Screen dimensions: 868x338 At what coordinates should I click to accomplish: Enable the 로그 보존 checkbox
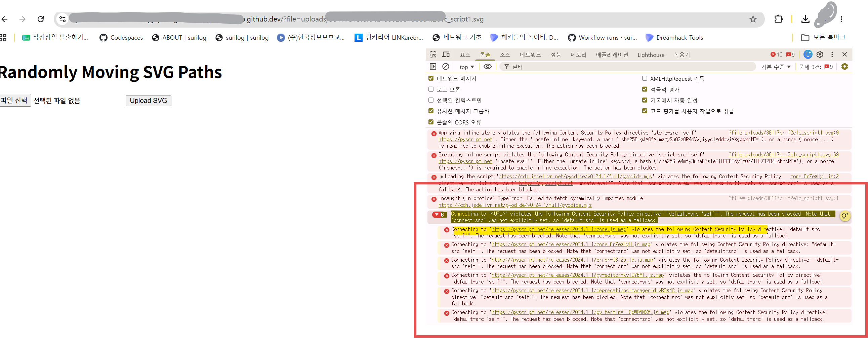pyautogui.click(x=431, y=89)
